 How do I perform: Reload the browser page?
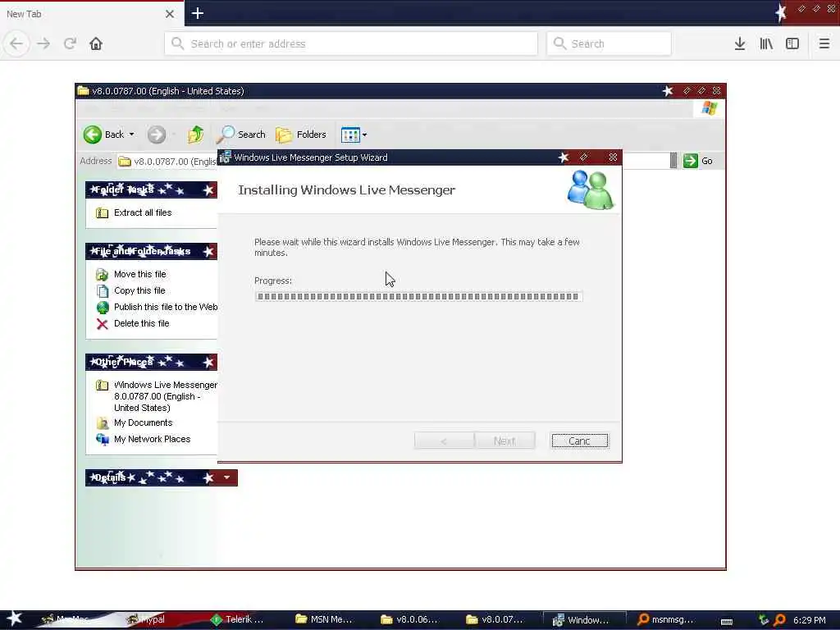71,43
